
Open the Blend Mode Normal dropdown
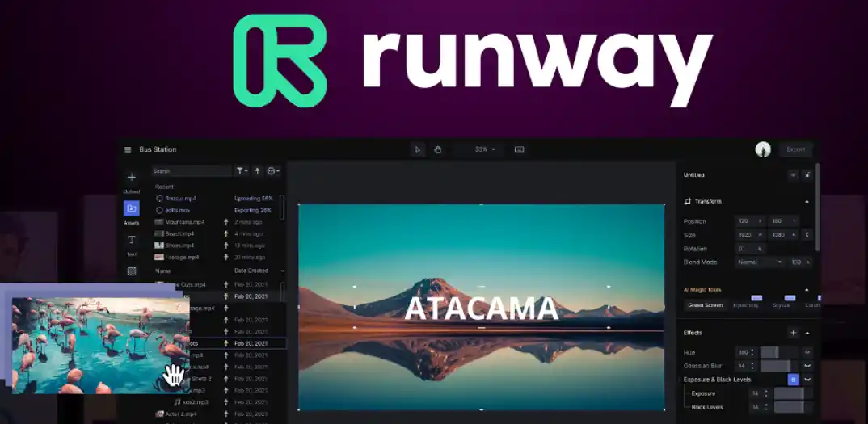pos(759,262)
